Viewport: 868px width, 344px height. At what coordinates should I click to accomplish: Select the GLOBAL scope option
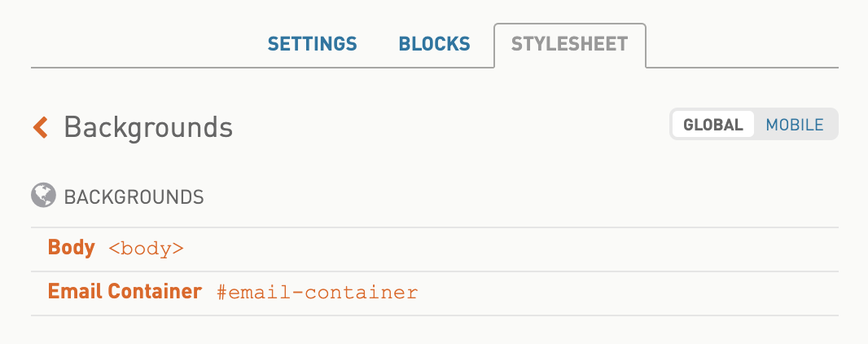[x=713, y=125]
